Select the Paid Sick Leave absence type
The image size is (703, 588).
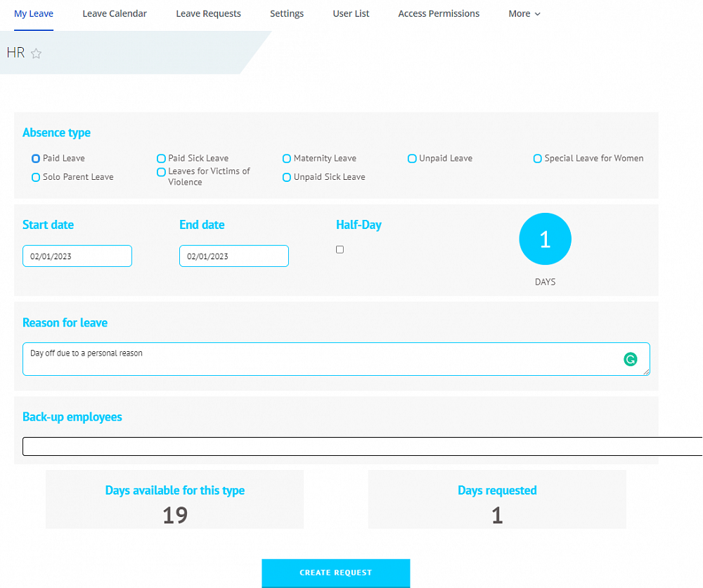pyautogui.click(x=161, y=158)
